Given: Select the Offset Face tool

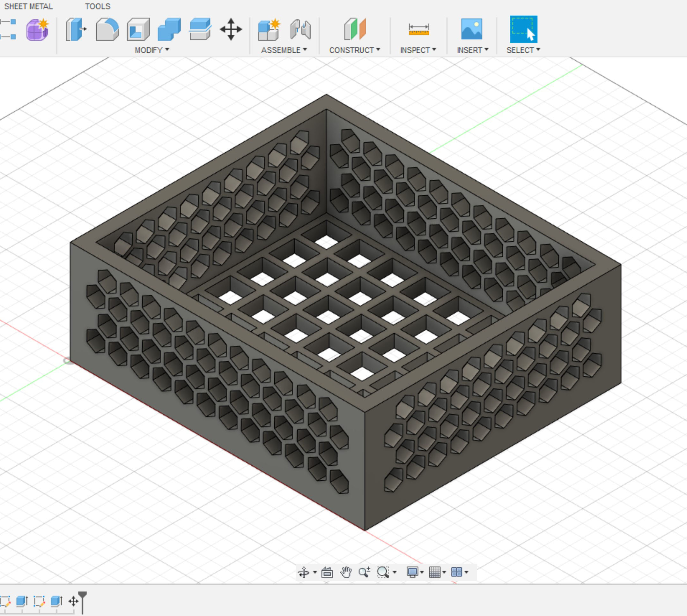Looking at the screenshot, I should click(x=200, y=29).
